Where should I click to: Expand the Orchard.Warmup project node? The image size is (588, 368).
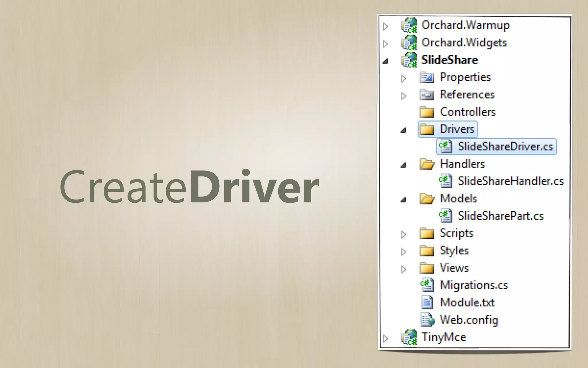386,27
